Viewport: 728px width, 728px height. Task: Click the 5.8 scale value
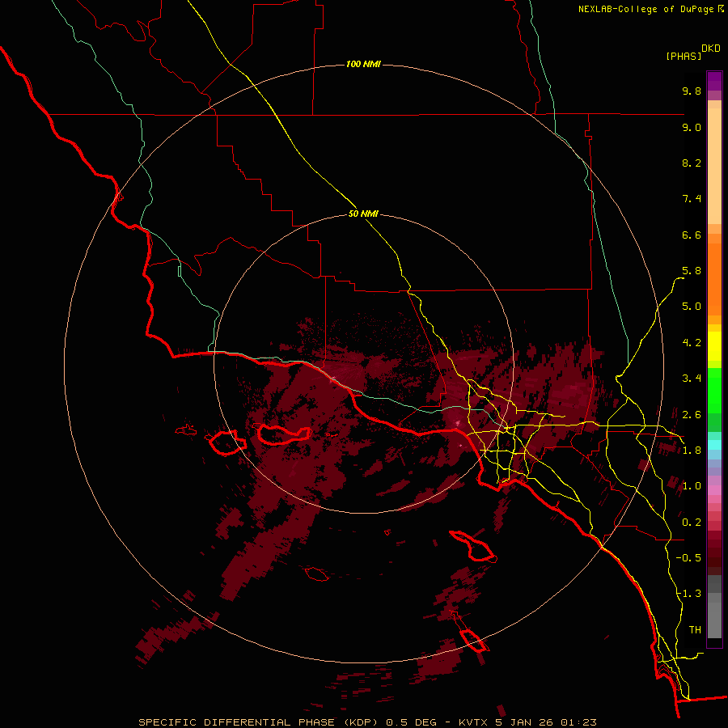pos(692,271)
